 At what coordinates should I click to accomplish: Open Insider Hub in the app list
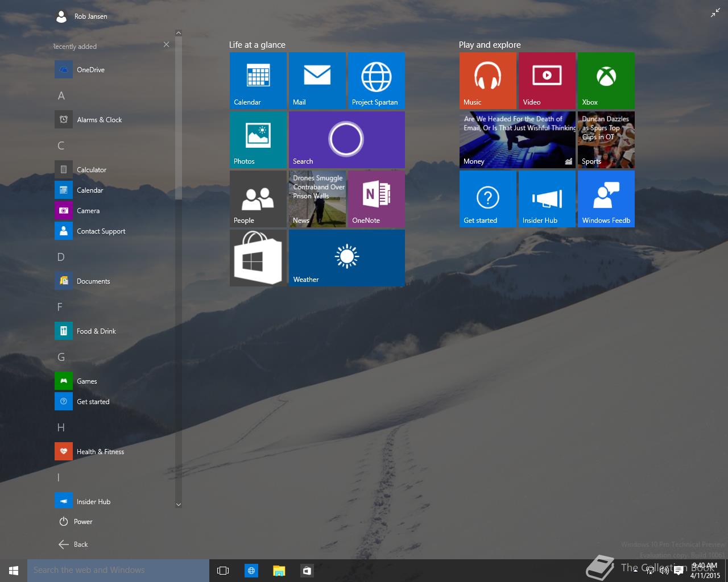[x=113, y=502]
